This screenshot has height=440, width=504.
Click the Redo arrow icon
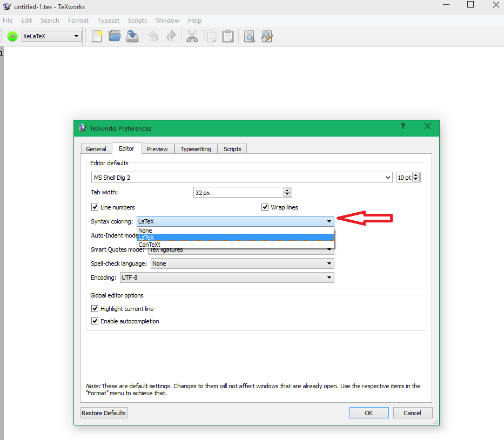coord(171,36)
